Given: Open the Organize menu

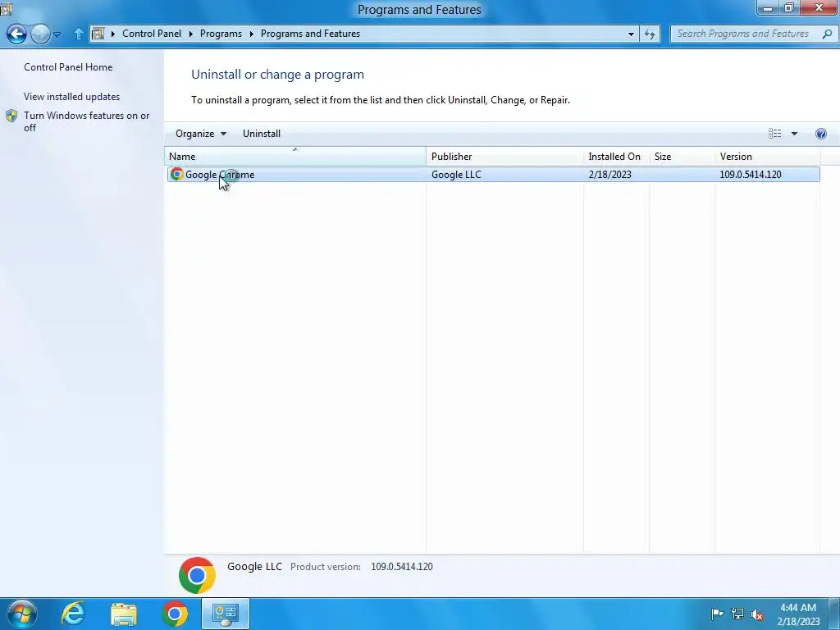Looking at the screenshot, I should [x=201, y=134].
